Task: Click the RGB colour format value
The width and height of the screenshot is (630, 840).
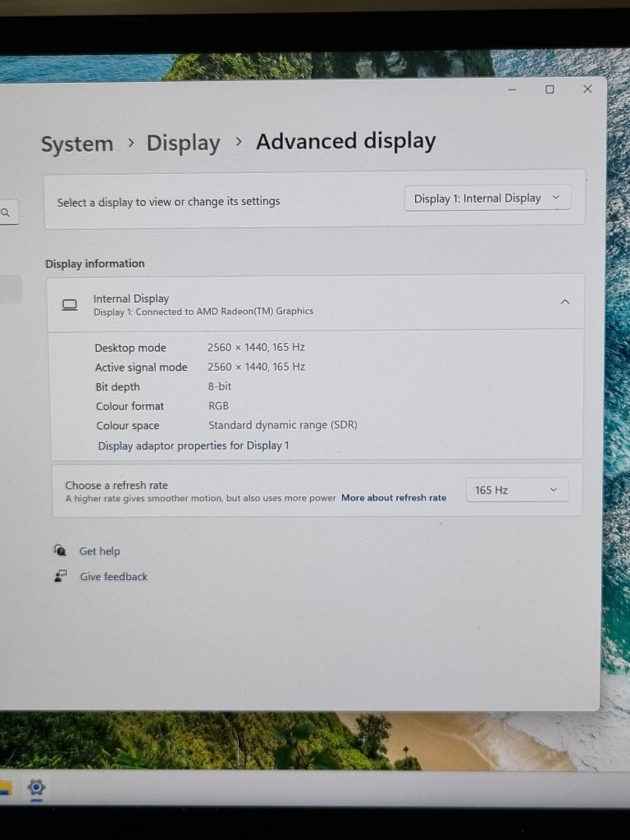Action: 218,406
